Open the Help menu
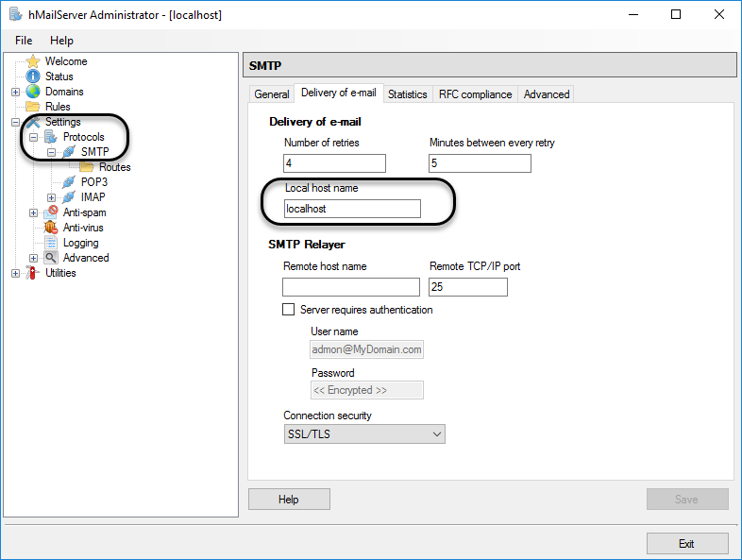Viewport: 742px width, 560px height. coord(61,41)
